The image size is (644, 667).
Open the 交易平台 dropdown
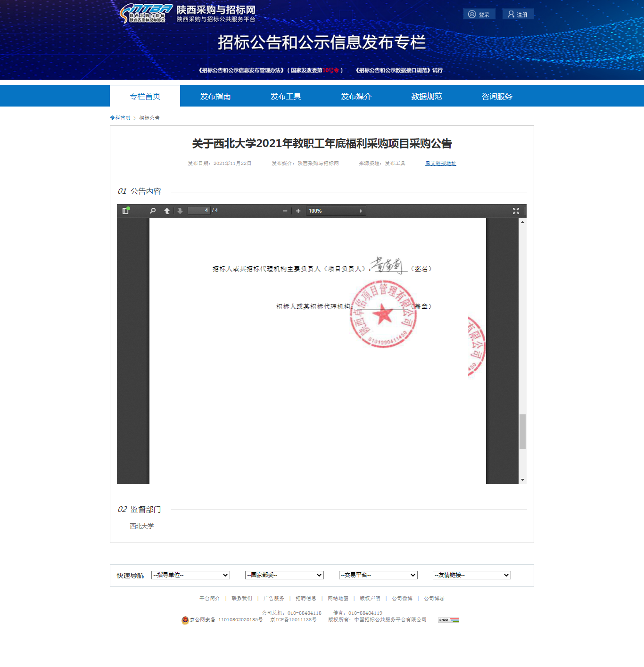pos(378,575)
